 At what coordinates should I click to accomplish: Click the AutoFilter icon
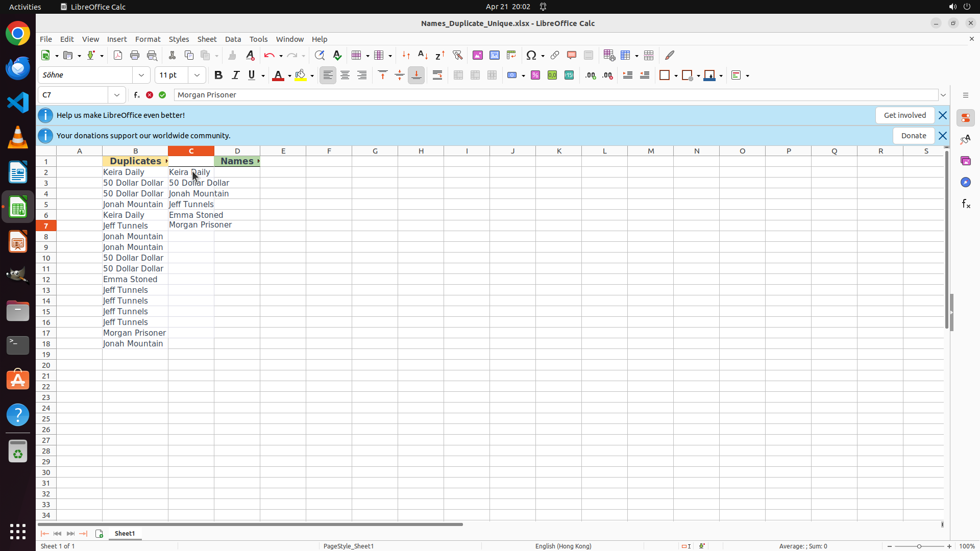457,55
